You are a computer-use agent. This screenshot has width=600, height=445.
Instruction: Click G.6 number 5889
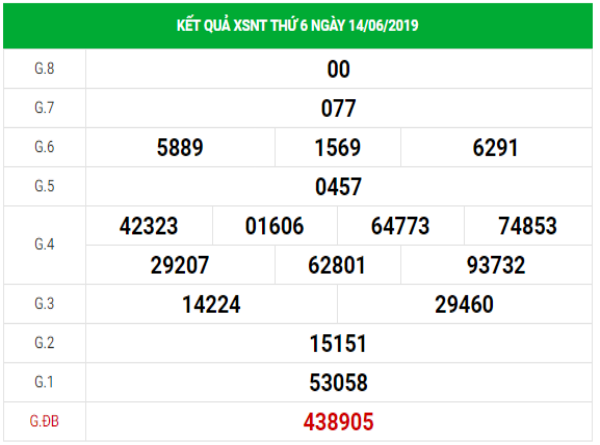point(180,147)
